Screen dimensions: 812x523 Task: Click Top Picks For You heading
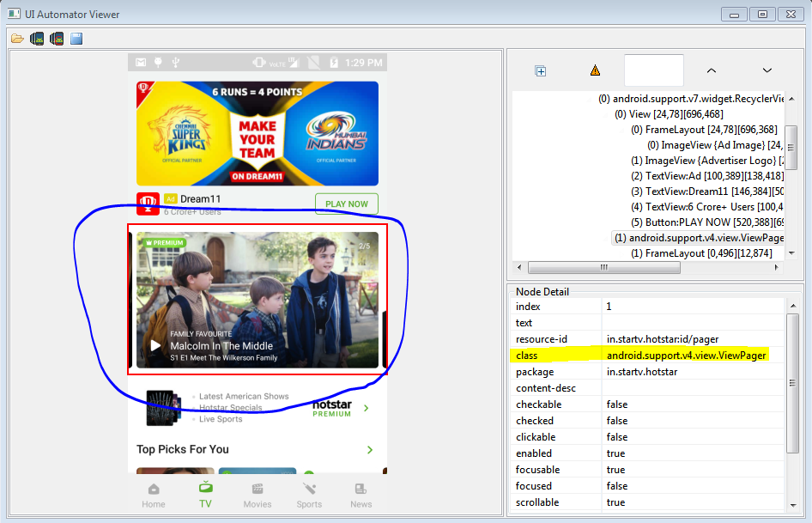[x=182, y=449]
